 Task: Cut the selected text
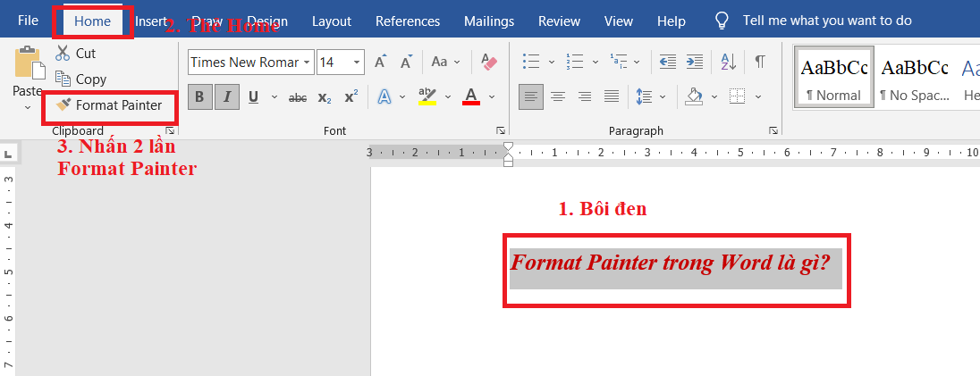(76, 53)
